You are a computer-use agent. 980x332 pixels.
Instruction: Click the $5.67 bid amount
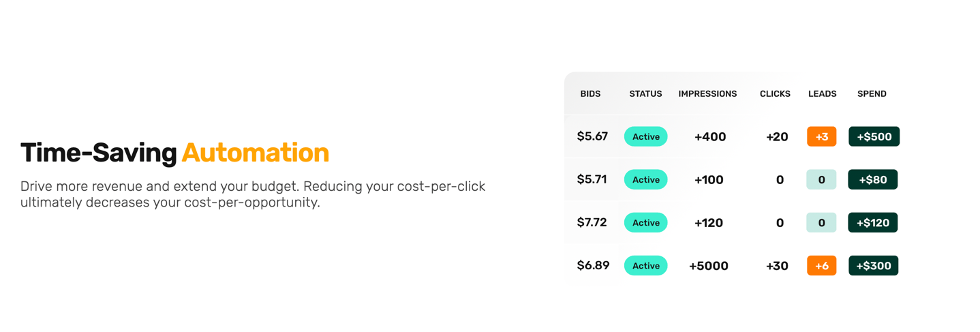click(592, 137)
